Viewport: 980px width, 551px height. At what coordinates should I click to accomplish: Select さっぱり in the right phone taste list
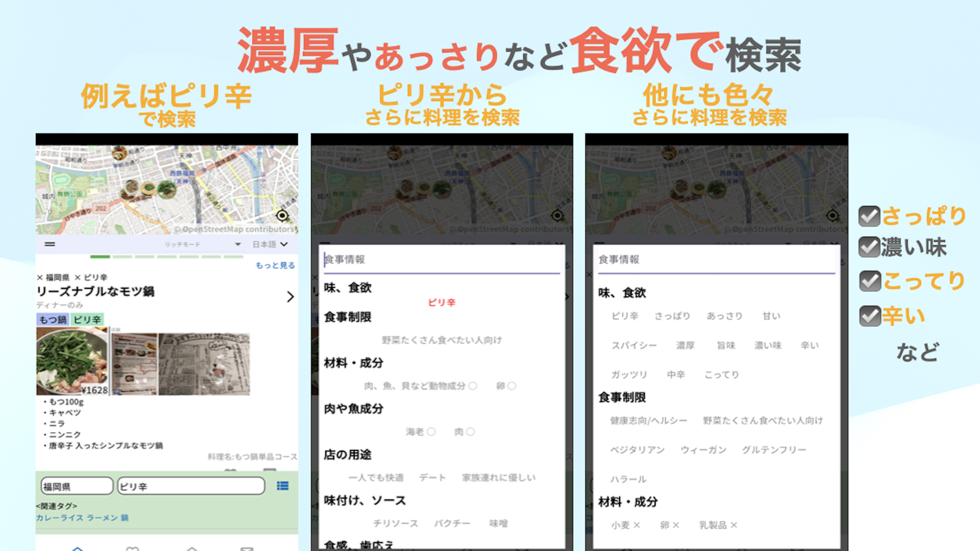pyautogui.click(x=672, y=316)
